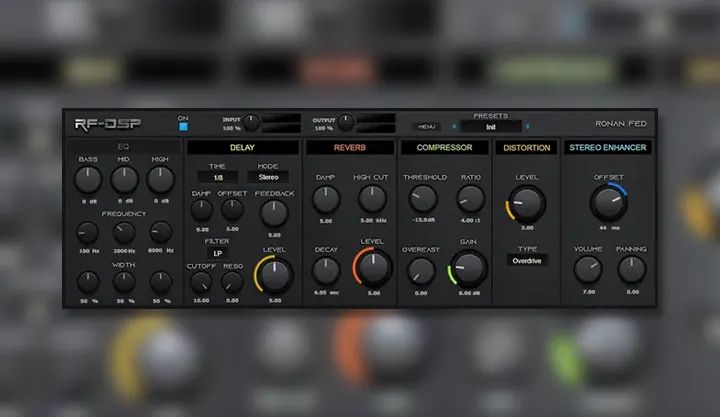Click the 5.00 kHz high cut value
The image size is (720, 417).
pyautogui.click(x=373, y=220)
